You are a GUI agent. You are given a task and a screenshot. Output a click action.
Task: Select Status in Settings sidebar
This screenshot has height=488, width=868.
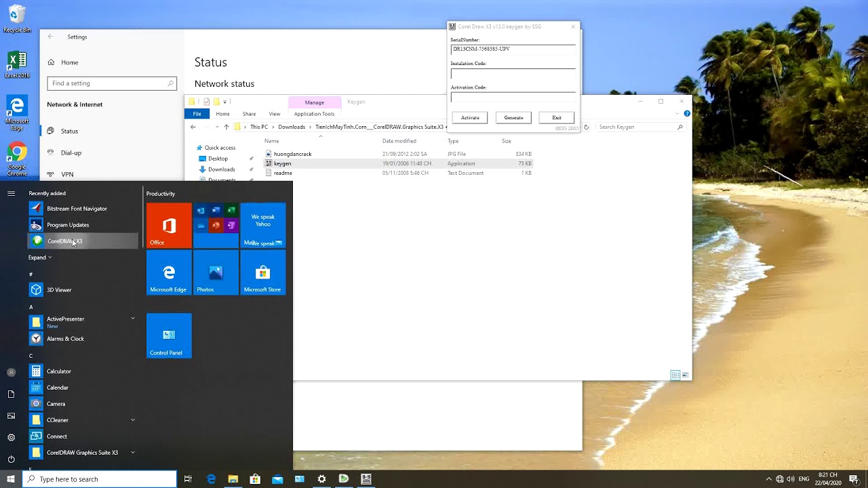69,131
